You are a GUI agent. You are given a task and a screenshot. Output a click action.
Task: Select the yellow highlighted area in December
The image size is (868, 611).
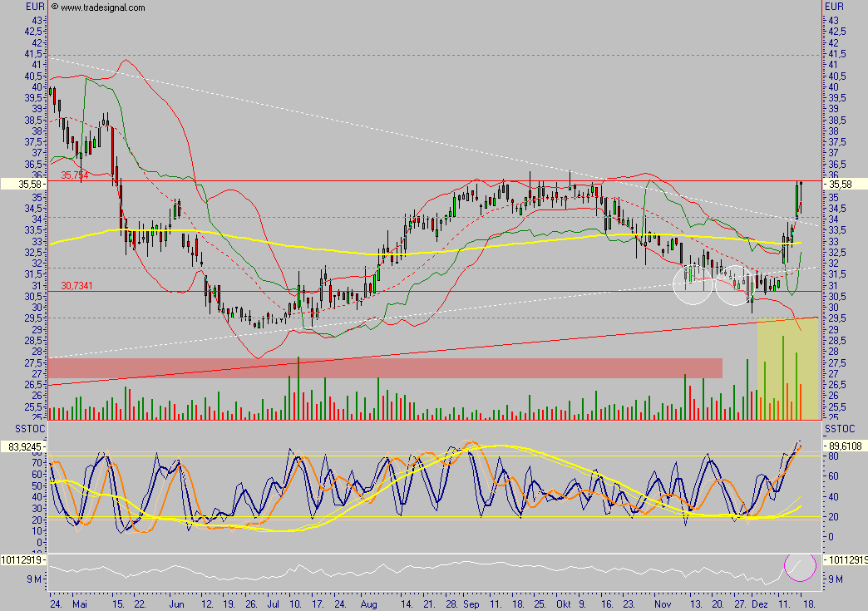pyautogui.click(x=787, y=370)
